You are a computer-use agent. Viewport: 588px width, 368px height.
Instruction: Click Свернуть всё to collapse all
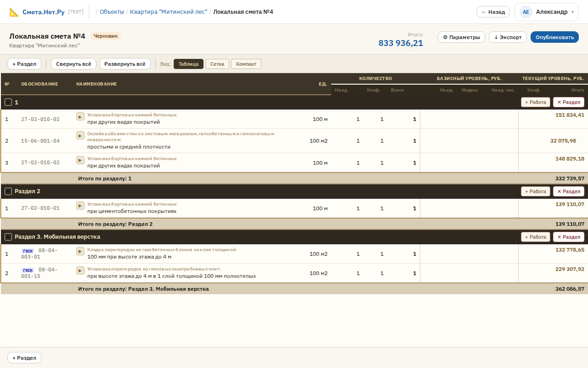coord(73,64)
